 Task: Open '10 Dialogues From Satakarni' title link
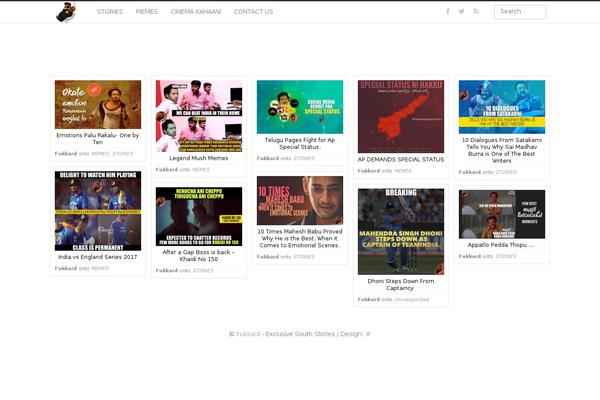click(x=502, y=150)
